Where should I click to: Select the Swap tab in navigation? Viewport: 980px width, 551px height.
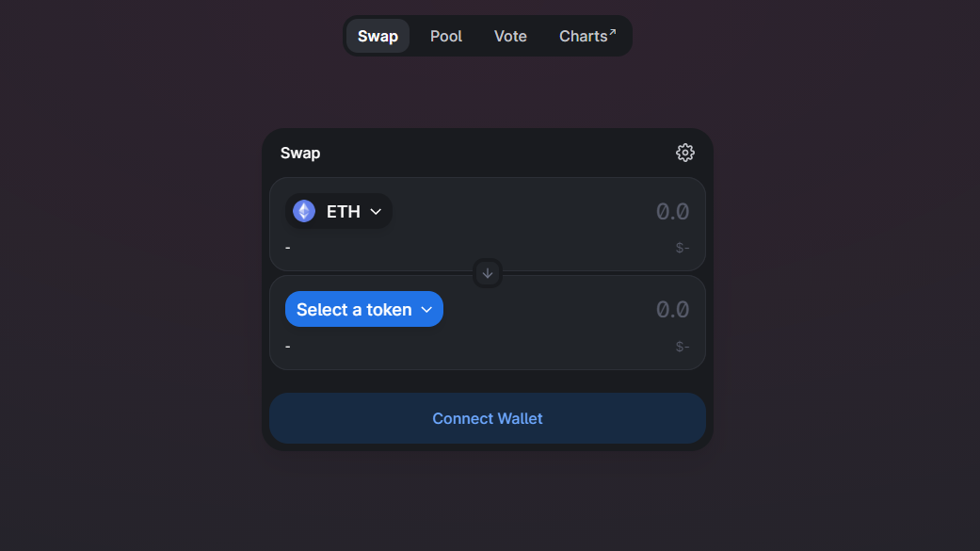tap(378, 36)
